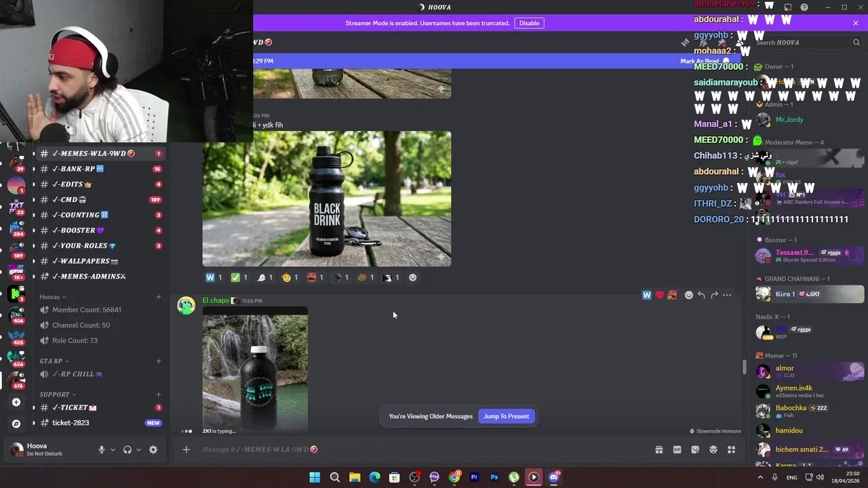
Task: Join the RP CHILL voice channel
Action: [99, 374]
